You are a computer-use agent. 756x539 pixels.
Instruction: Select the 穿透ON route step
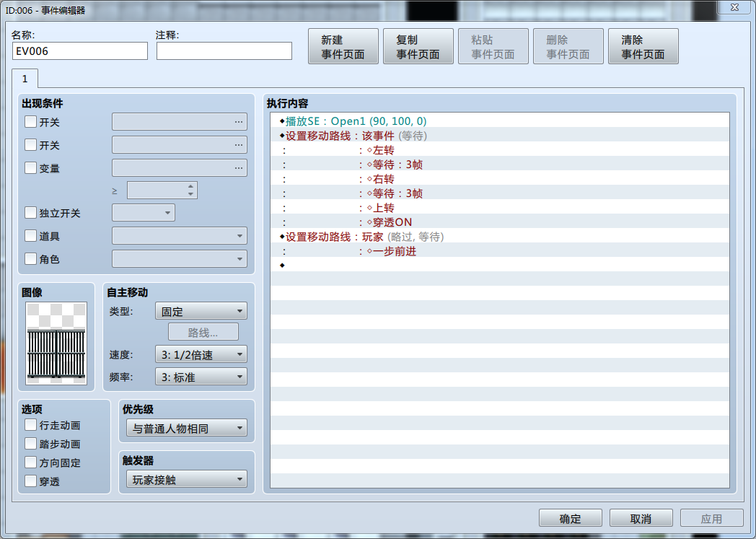(499, 222)
